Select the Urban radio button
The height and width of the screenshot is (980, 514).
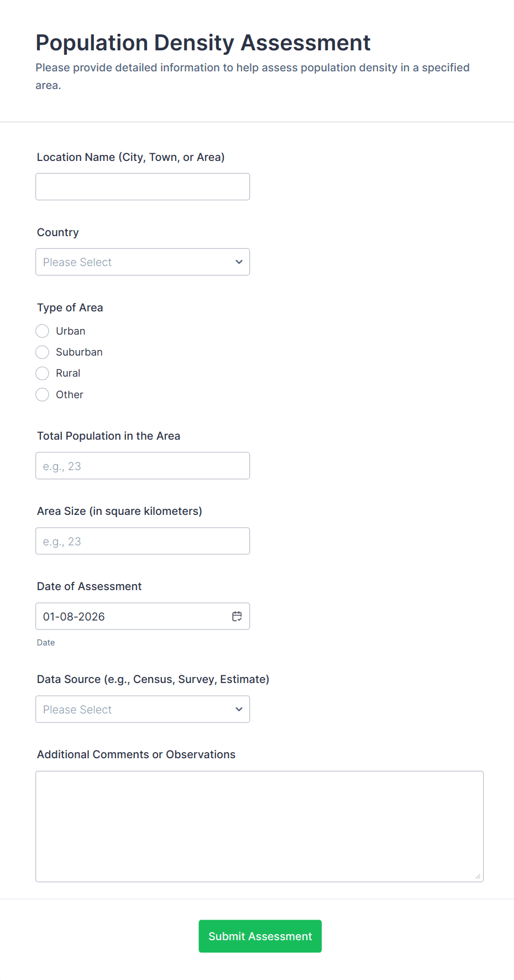(42, 331)
